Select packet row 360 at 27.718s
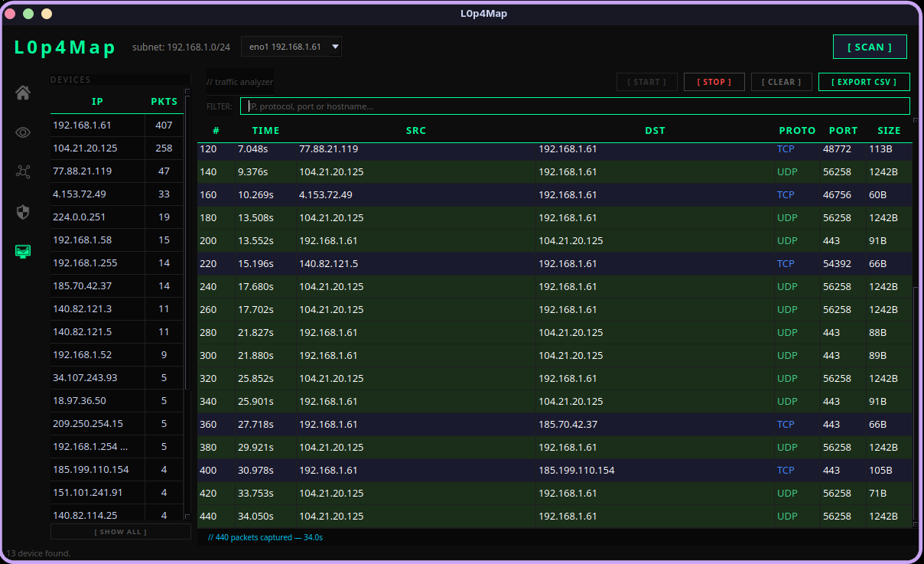This screenshot has width=924, height=564. click(555, 424)
